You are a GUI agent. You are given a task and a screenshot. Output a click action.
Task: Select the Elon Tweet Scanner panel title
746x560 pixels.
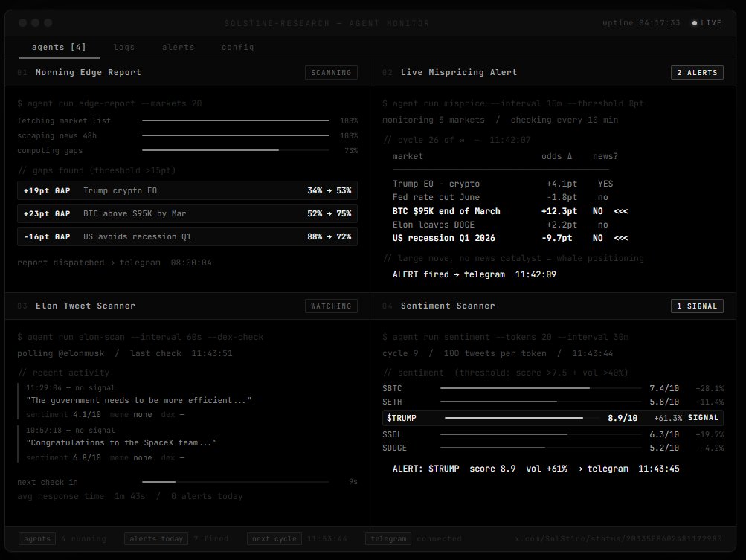tap(86, 306)
